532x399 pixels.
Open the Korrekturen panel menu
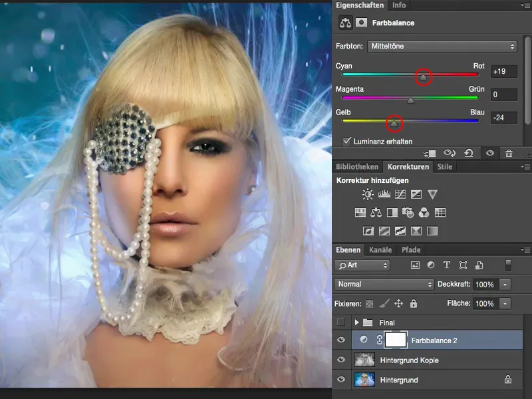525,167
